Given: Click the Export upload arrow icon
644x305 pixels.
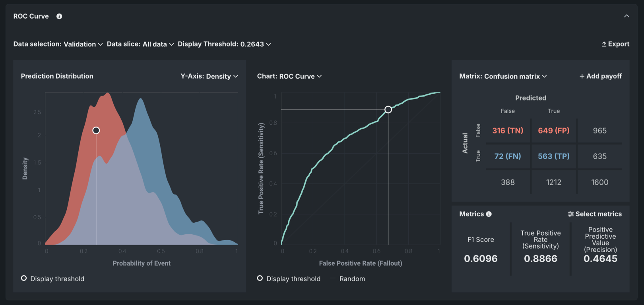Looking at the screenshot, I should (x=604, y=44).
